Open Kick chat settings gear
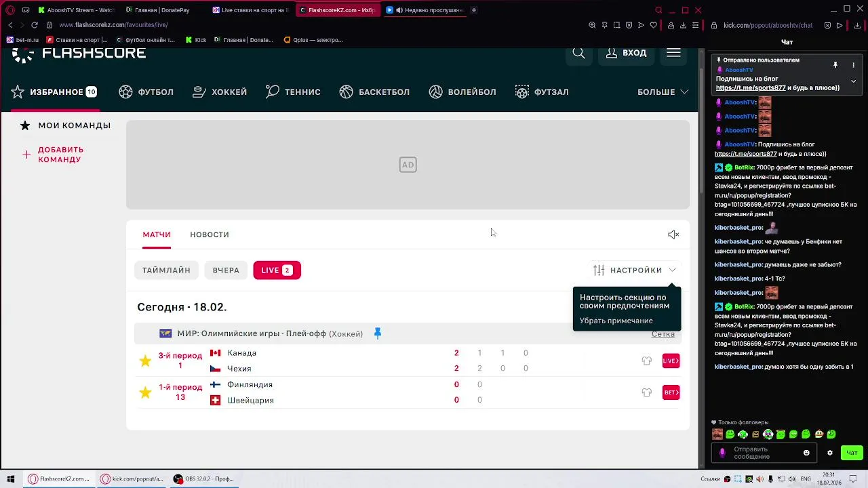The width and height of the screenshot is (868, 488). tap(829, 453)
